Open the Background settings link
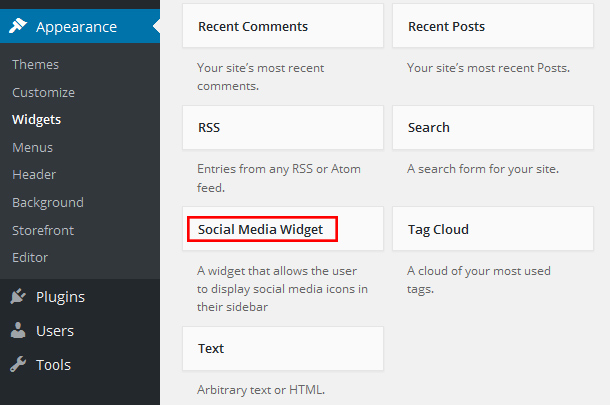Screen dimensions: 610x405 pyautogui.click(x=48, y=202)
